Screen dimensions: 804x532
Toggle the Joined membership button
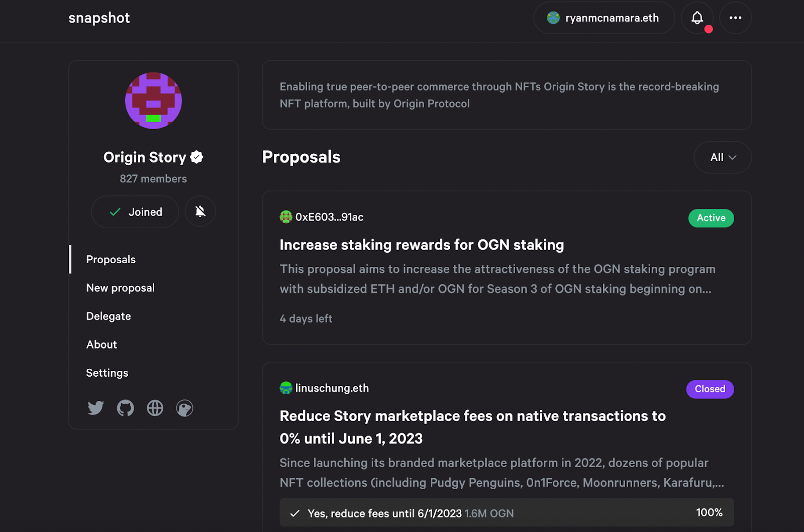coord(135,211)
